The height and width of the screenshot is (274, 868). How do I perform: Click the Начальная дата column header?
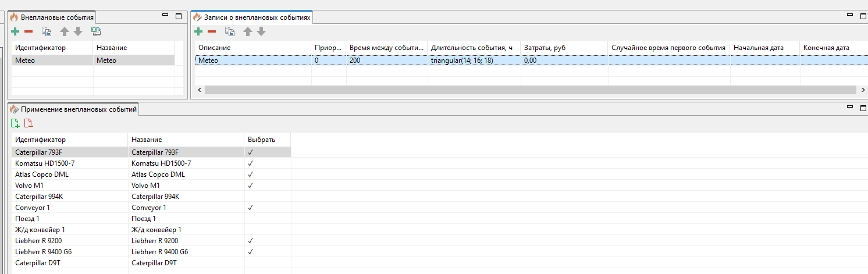[765, 47]
